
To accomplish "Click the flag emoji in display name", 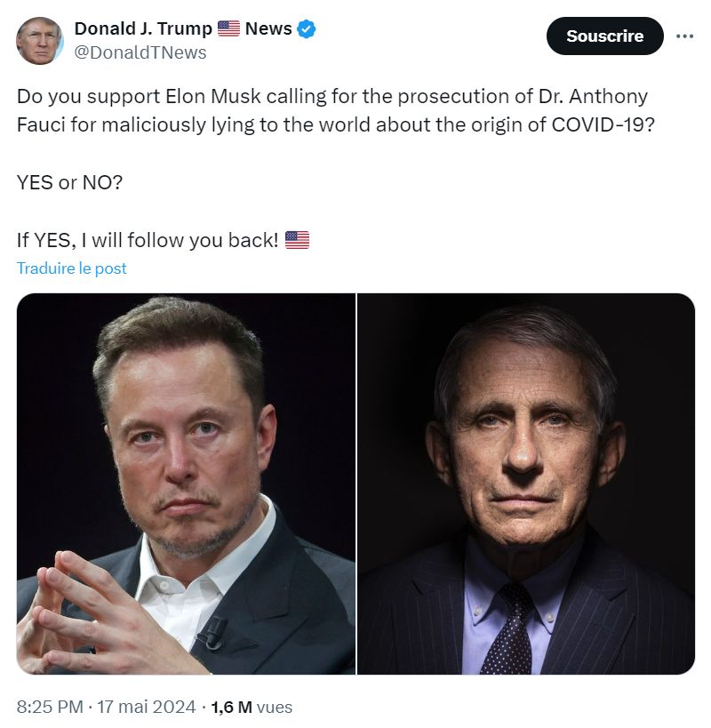I will coord(228,29).
